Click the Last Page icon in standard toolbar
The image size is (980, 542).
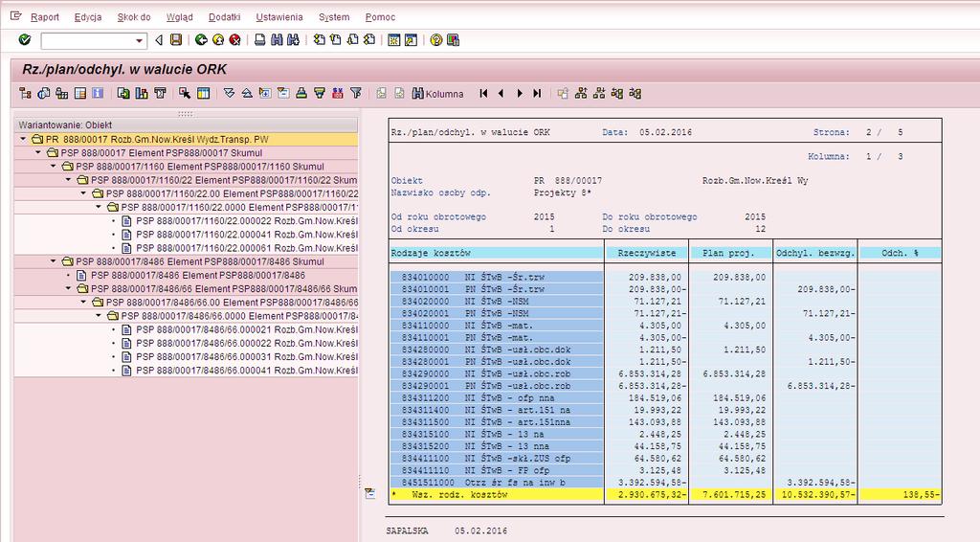pyautogui.click(x=369, y=40)
